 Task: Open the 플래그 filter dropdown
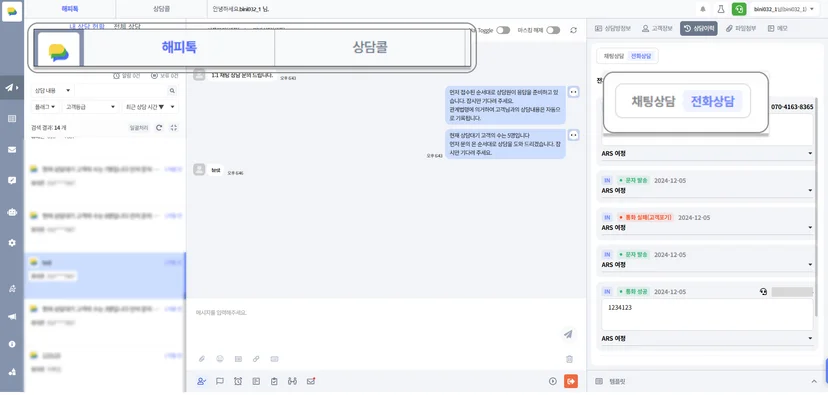tap(46, 107)
